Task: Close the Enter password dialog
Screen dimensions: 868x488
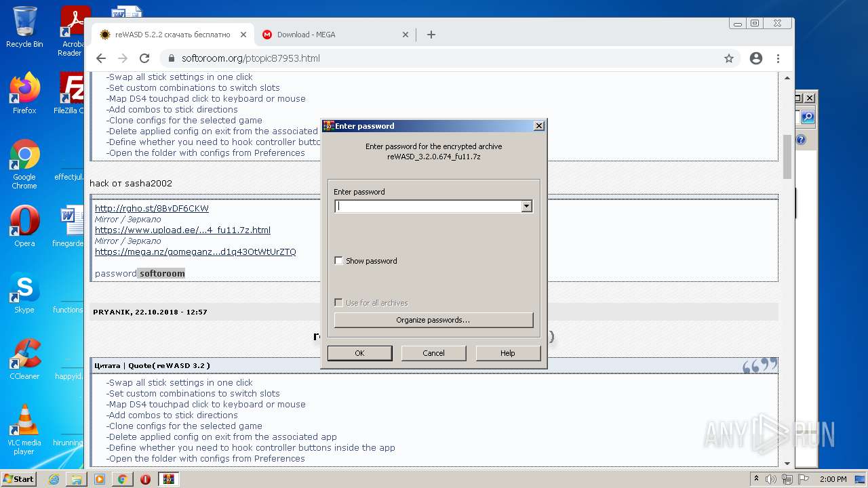Action: (x=538, y=126)
